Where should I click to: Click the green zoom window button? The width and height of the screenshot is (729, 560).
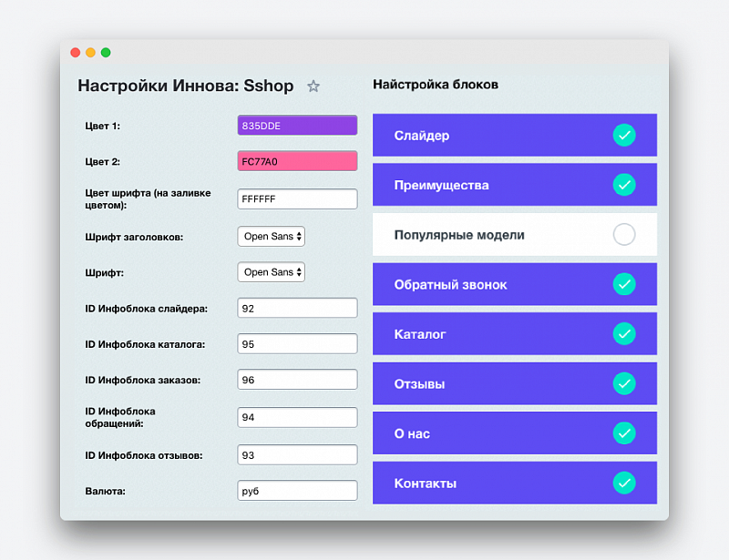tap(107, 53)
